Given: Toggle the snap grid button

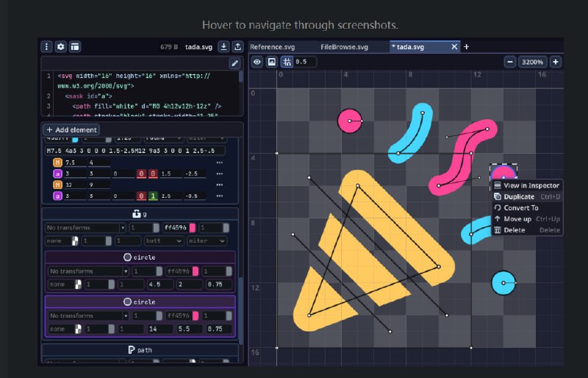Looking at the screenshot, I should coord(287,62).
